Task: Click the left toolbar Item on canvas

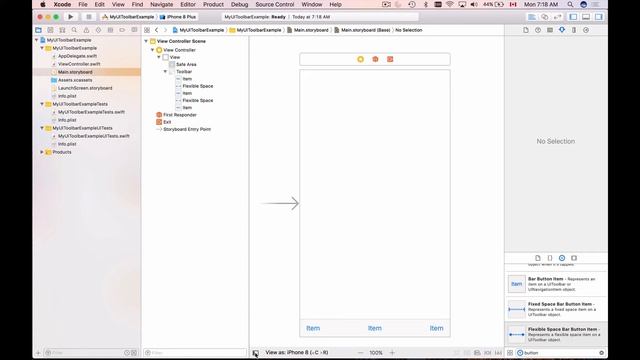Action: click(x=313, y=328)
